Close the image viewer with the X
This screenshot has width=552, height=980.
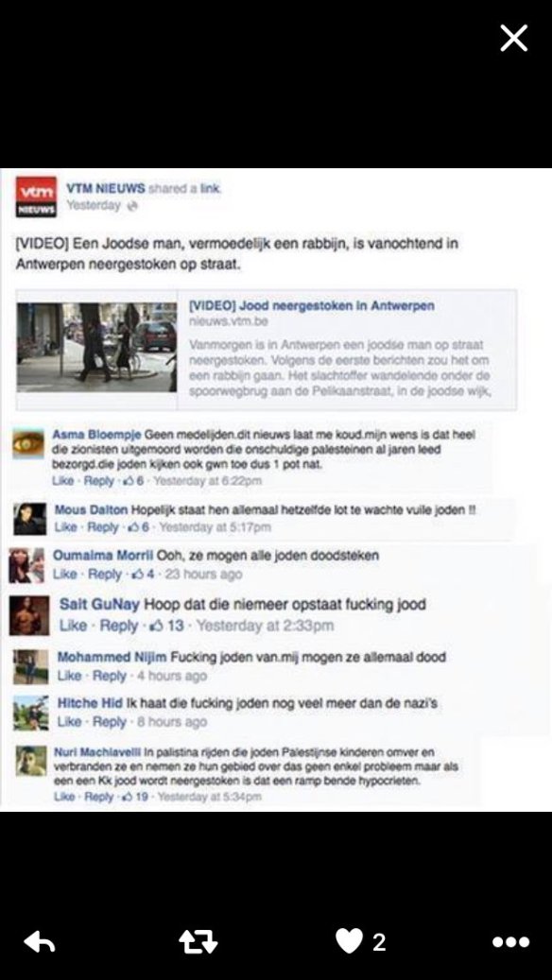(514, 39)
